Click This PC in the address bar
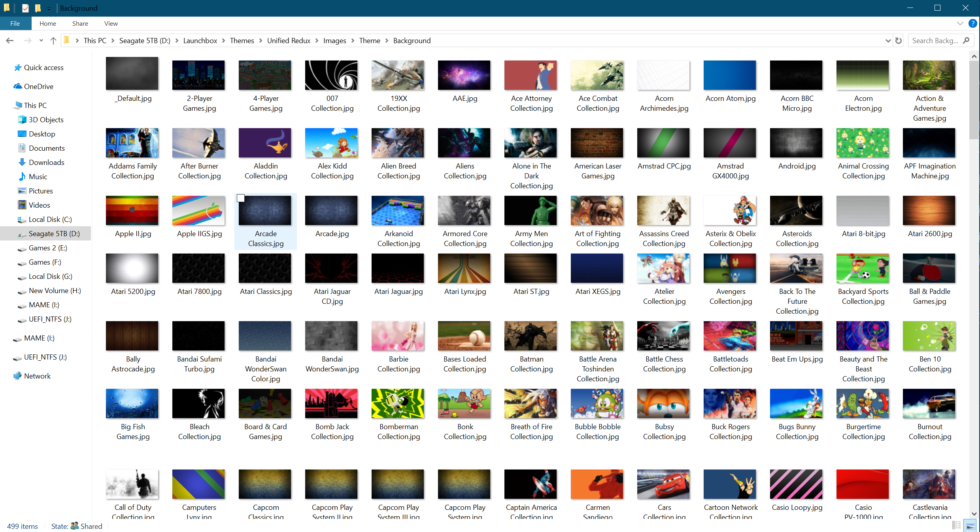The height and width of the screenshot is (532, 980). coord(95,40)
